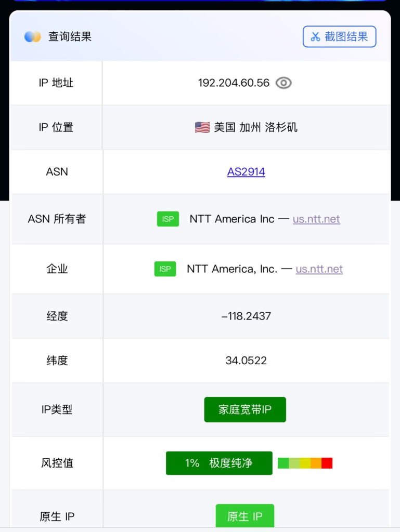Click the IP address 192.204.60.56
The image size is (400, 532).
click(x=234, y=83)
